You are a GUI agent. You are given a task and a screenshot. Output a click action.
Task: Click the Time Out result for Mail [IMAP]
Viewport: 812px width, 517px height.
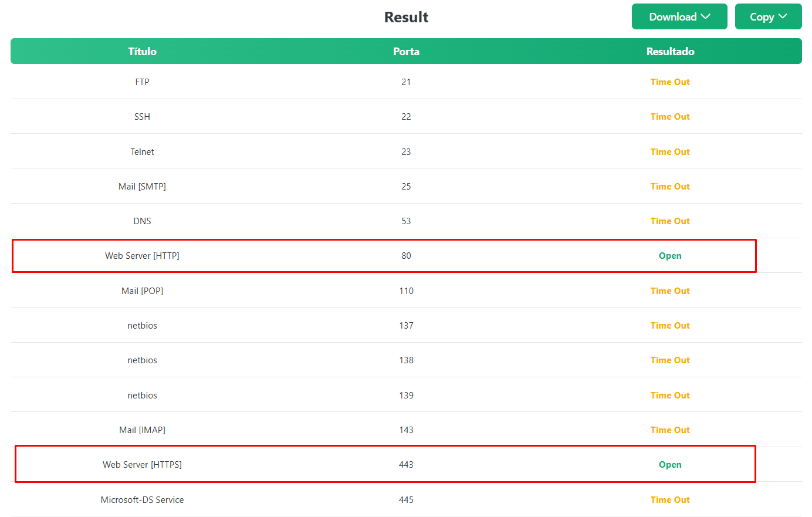670,430
